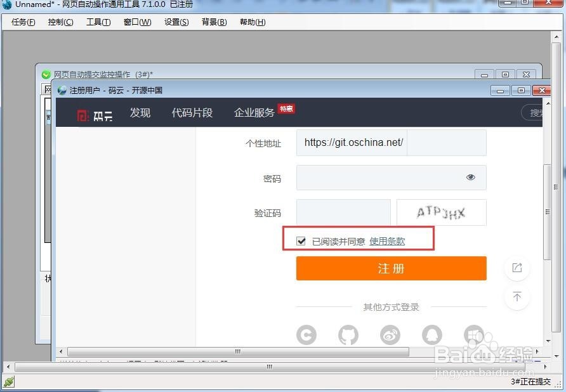
Task: Toggle the 已阅读并同意 agreement checkbox
Action: [301, 240]
